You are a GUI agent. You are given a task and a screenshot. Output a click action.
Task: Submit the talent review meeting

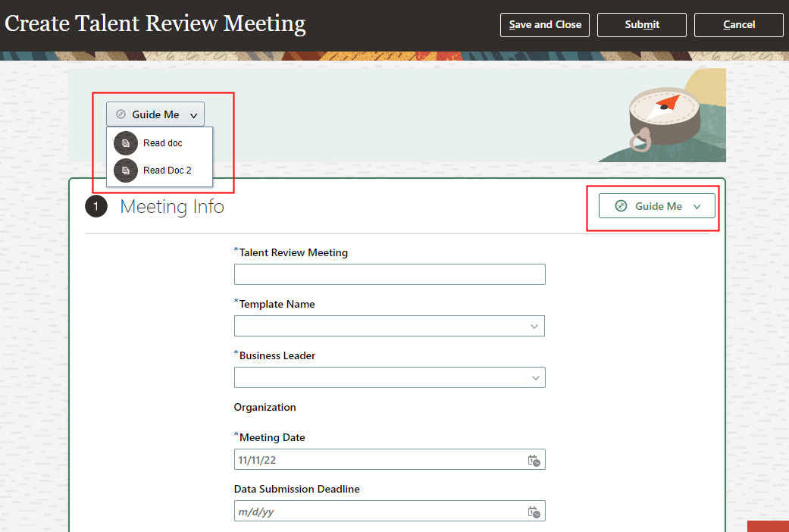coord(641,25)
